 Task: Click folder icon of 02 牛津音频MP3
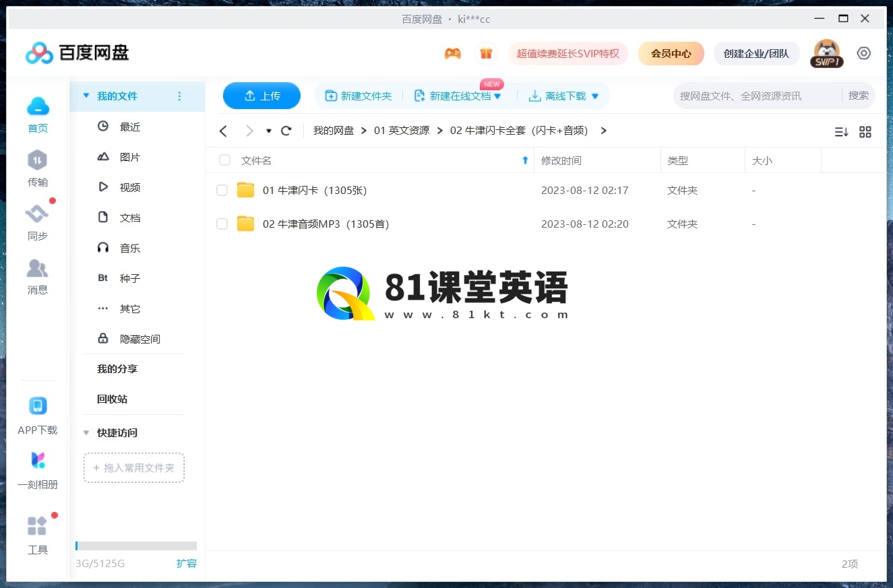coord(246,224)
